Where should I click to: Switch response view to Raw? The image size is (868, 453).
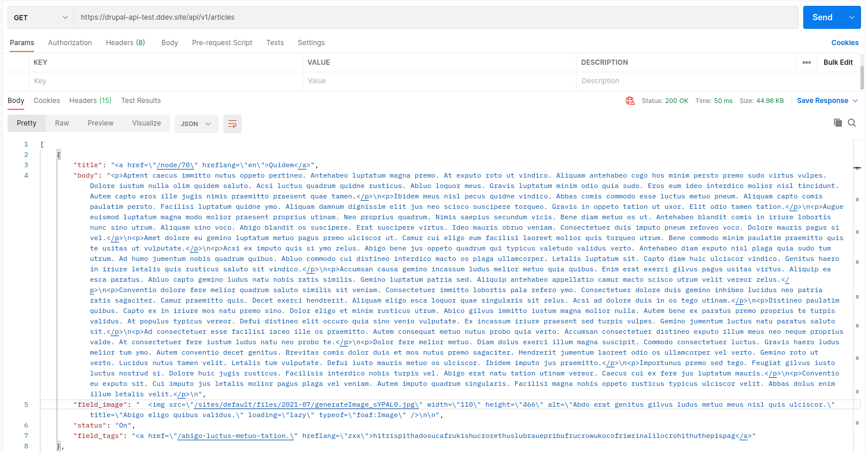coord(62,123)
